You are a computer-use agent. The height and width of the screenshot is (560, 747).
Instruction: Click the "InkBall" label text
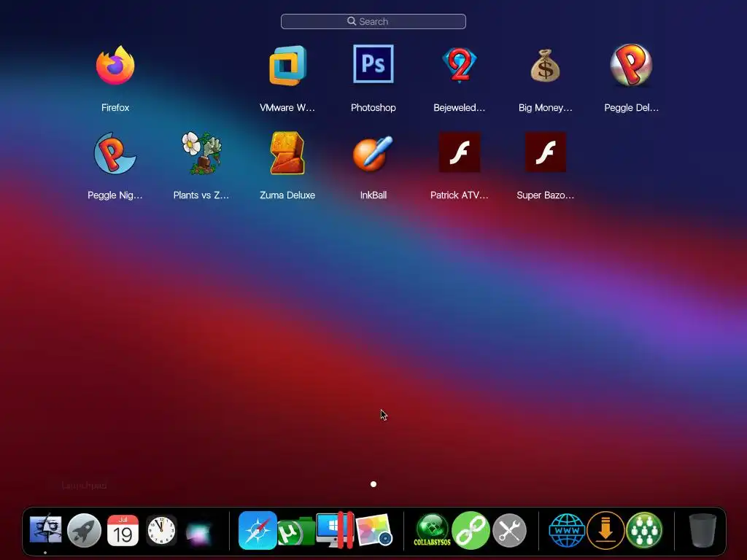(373, 195)
